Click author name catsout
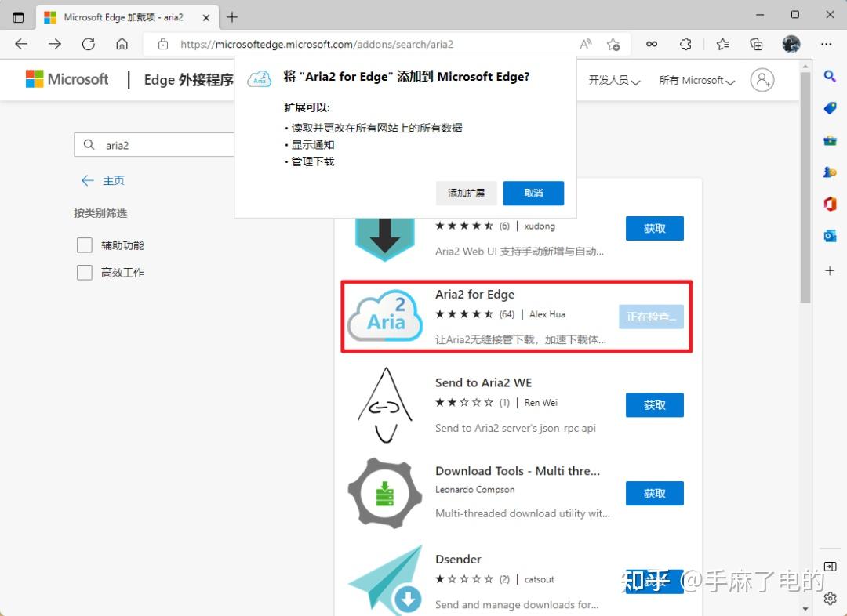The width and height of the screenshot is (847, 616). point(539,579)
